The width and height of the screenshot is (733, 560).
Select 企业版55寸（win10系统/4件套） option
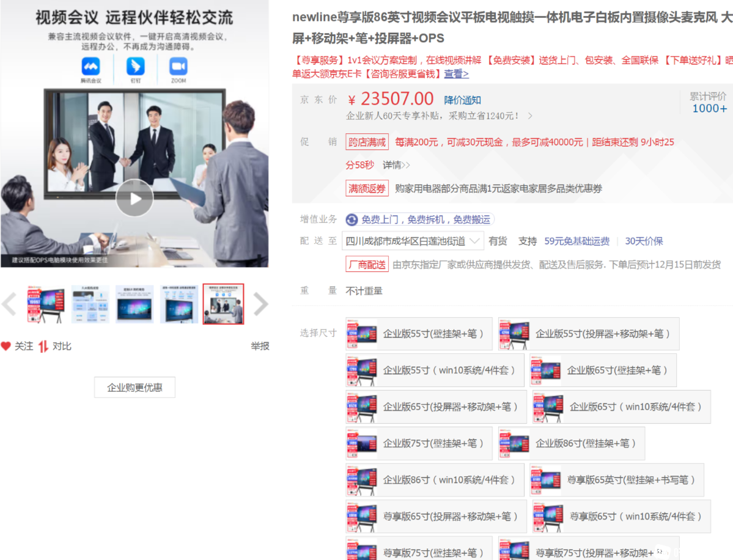click(435, 370)
